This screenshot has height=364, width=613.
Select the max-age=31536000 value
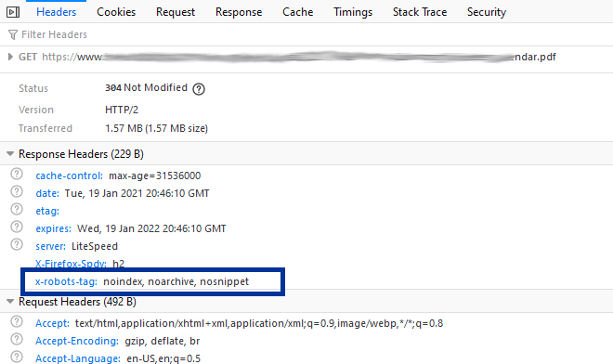[155, 175]
